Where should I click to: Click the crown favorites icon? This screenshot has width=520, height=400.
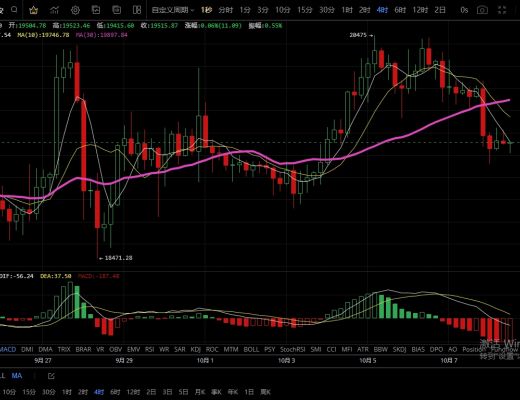point(33,10)
